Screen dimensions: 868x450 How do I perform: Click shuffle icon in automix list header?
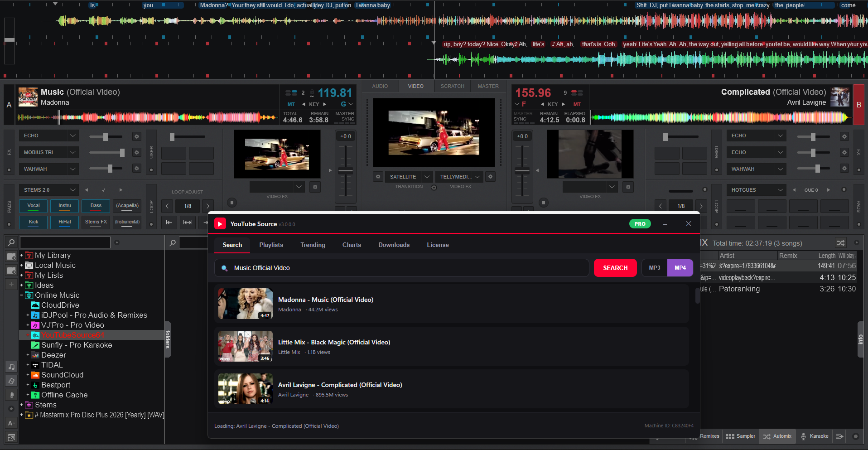(x=840, y=243)
